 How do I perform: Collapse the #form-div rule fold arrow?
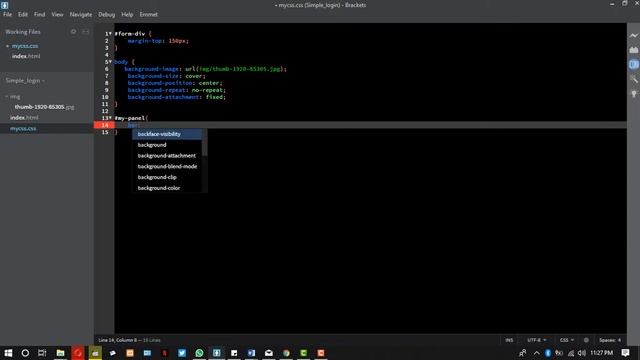110,33
